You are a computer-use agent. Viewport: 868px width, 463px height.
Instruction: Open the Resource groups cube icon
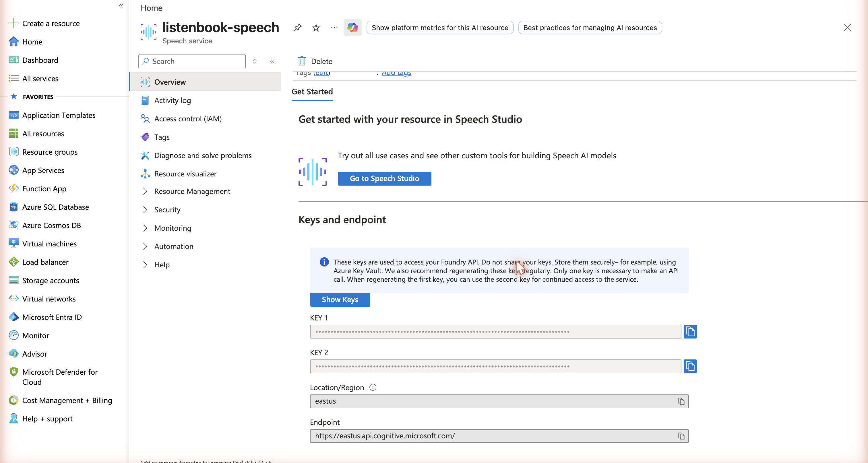tap(13, 152)
